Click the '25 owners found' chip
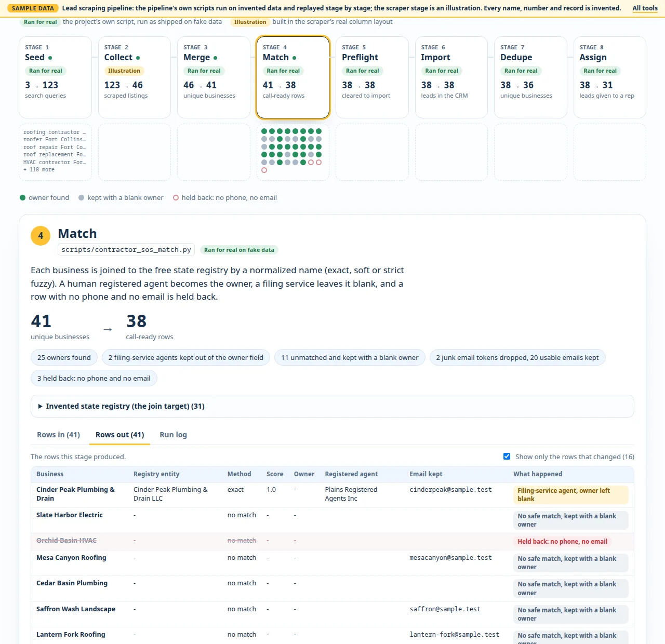Viewport: 665px width, 644px height. tap(64, 357)
